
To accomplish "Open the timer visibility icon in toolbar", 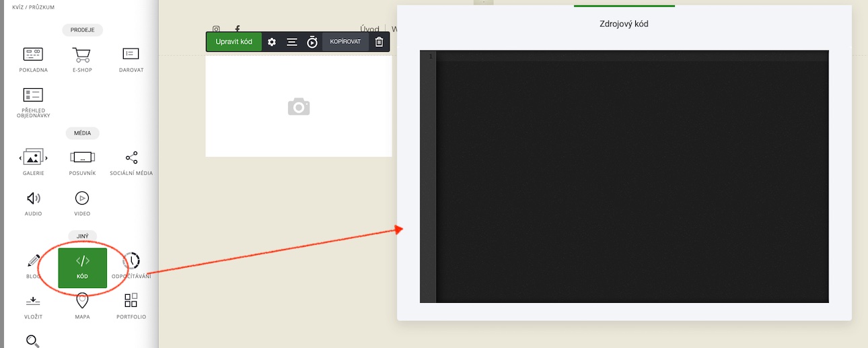I will coord(312,42).
